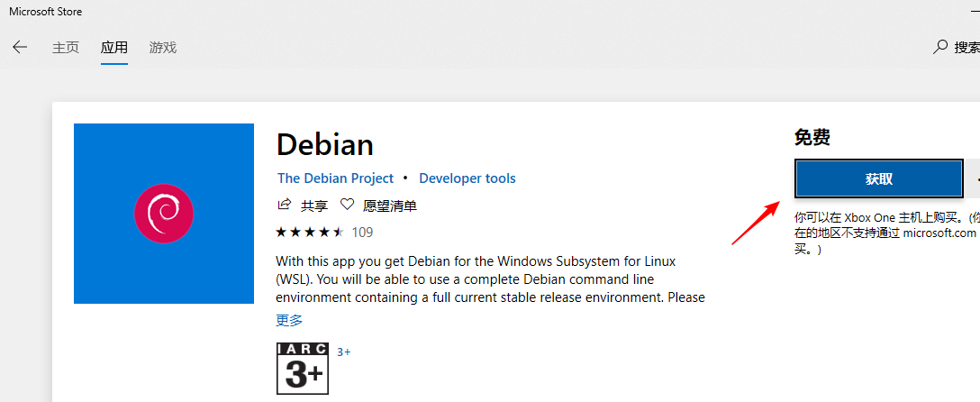
Task: Click the Debian app title heading
Action: 325,144
